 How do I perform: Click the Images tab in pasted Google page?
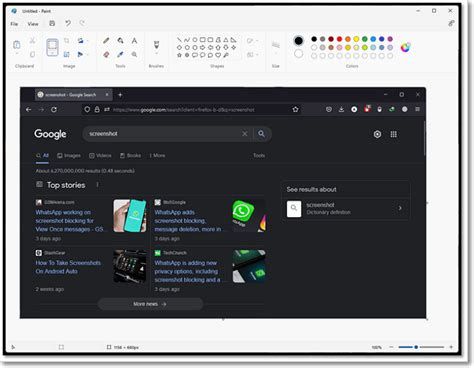pyautogui.click(x=69, y=155)
